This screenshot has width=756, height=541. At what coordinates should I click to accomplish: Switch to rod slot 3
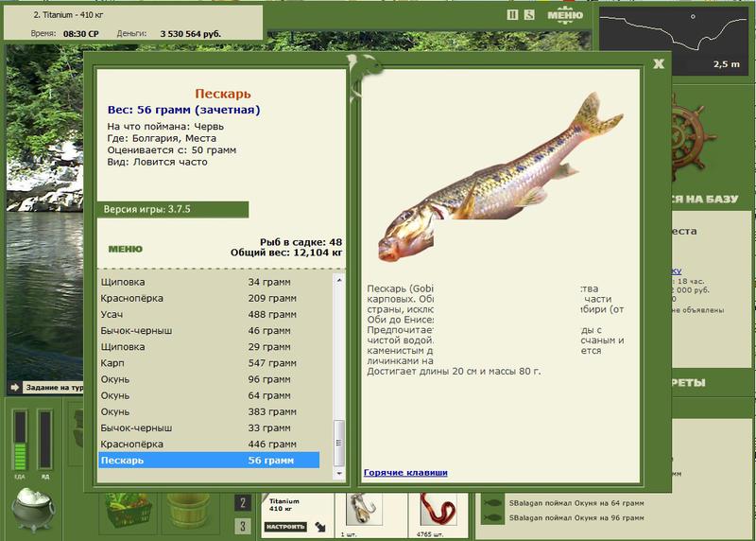click(x=243, y=526)
